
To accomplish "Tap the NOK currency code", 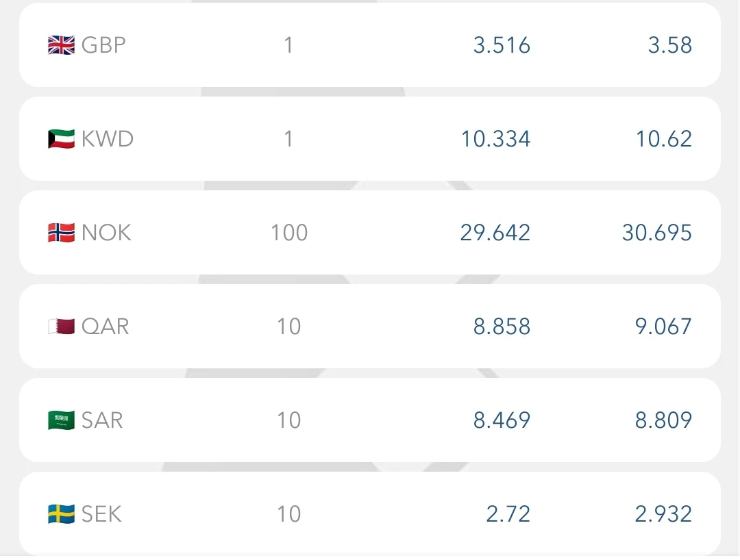I will pyautogui.click(x=106, y=233).
